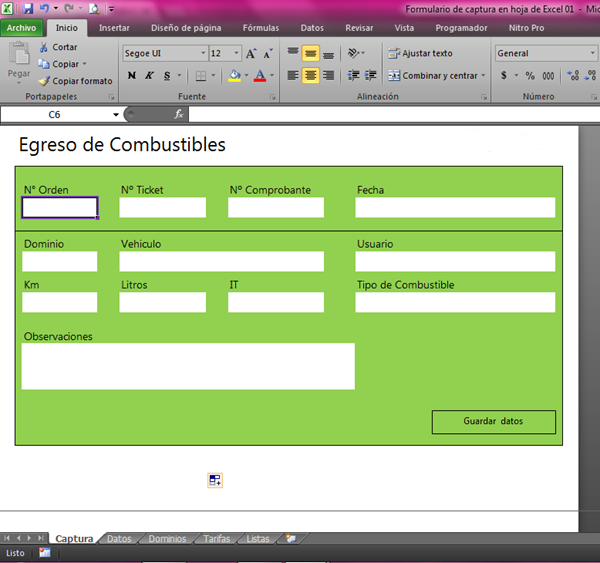Click the increase font size icon

(251, 54)
